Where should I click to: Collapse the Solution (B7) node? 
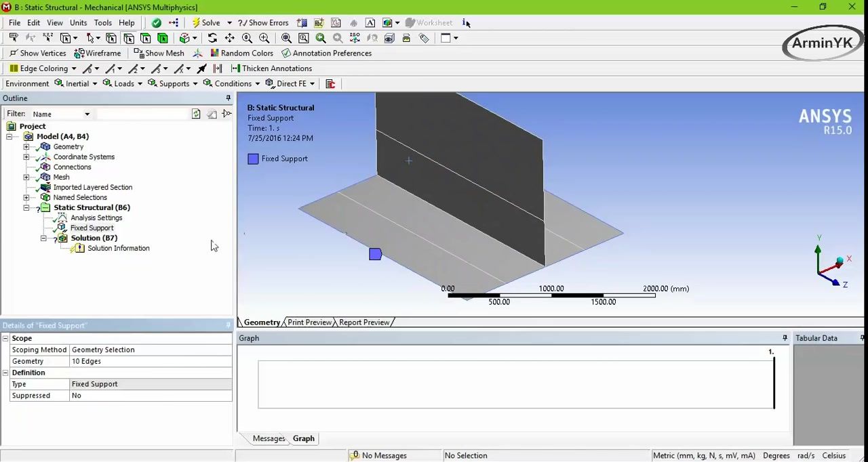coord(43,238)
